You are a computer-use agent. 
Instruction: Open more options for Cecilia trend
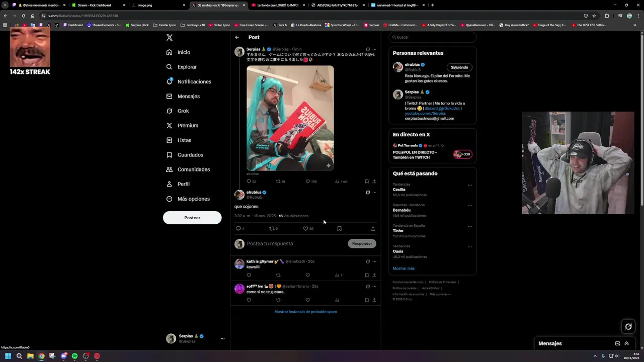[x=470, y=185]
